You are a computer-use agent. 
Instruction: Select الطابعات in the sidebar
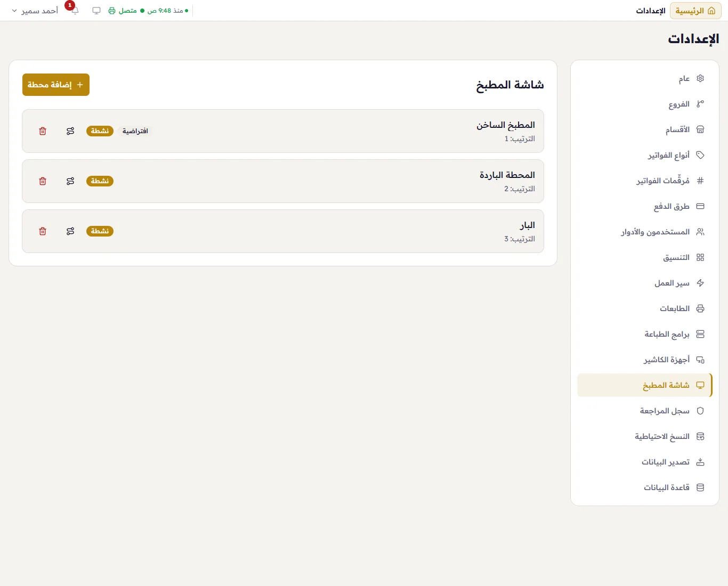(645, 308)
